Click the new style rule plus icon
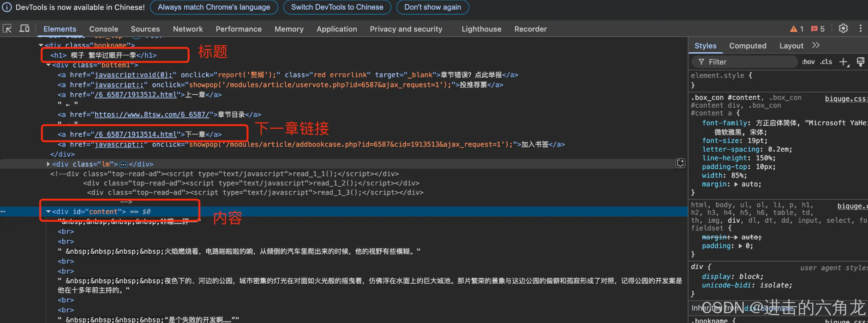The image size is (868, 323). coord(844,62)
